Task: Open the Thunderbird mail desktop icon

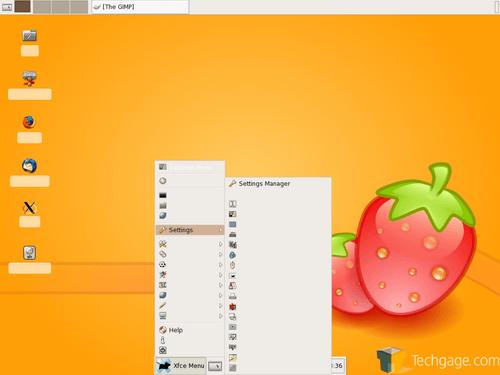Action: (29, 166)
